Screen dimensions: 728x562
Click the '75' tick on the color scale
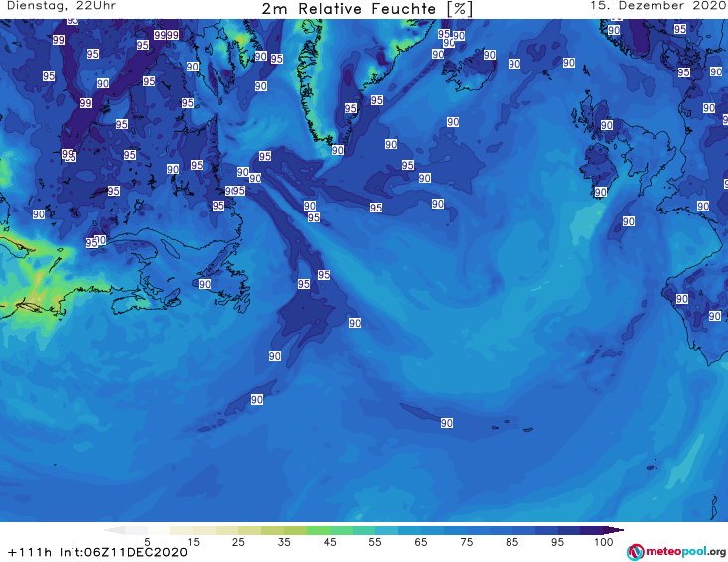click(467, 542)
